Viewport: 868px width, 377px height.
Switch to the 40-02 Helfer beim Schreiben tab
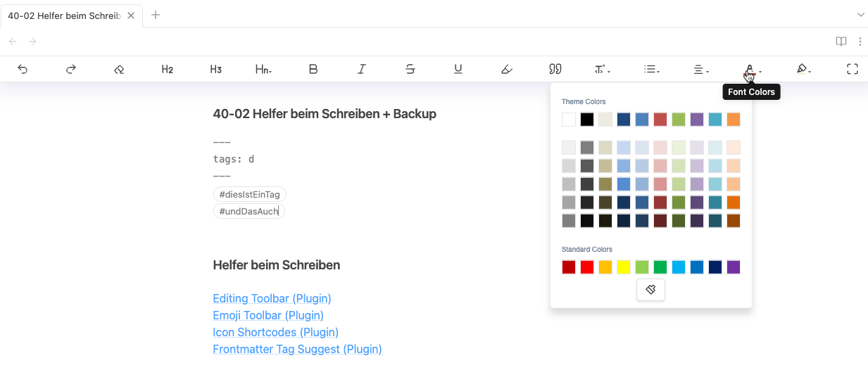click(x=63, y=15)
